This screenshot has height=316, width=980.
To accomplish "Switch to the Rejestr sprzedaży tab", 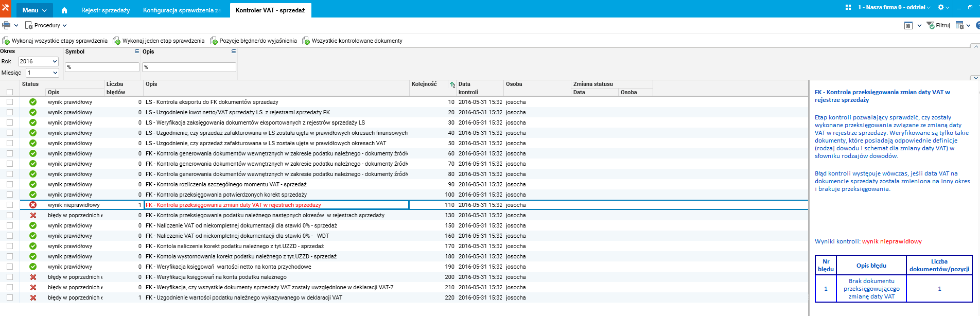I will click(x=106, y=10).
